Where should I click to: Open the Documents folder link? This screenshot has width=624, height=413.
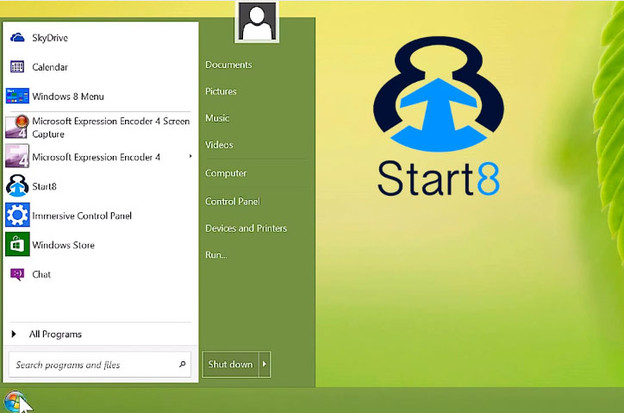[x=228, y=65]
